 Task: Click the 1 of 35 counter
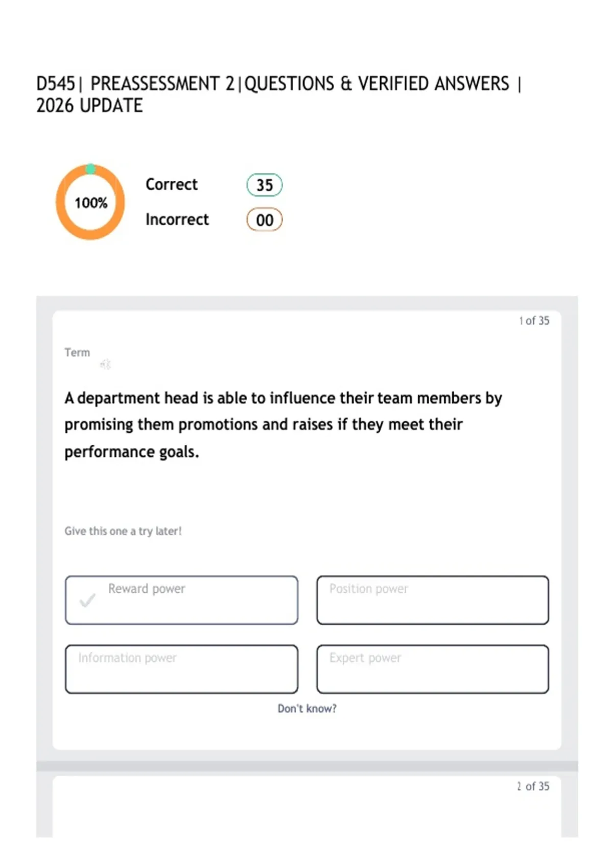point(534,321)
